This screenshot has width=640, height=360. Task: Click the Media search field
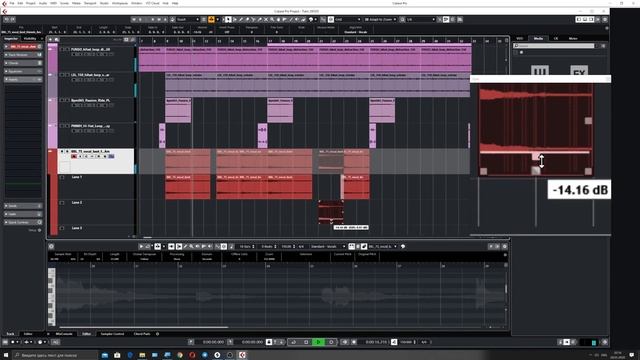coord(554,46)
